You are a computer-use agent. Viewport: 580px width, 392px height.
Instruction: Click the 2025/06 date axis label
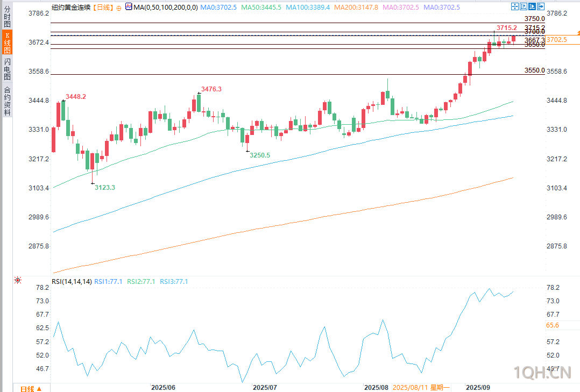163,388
